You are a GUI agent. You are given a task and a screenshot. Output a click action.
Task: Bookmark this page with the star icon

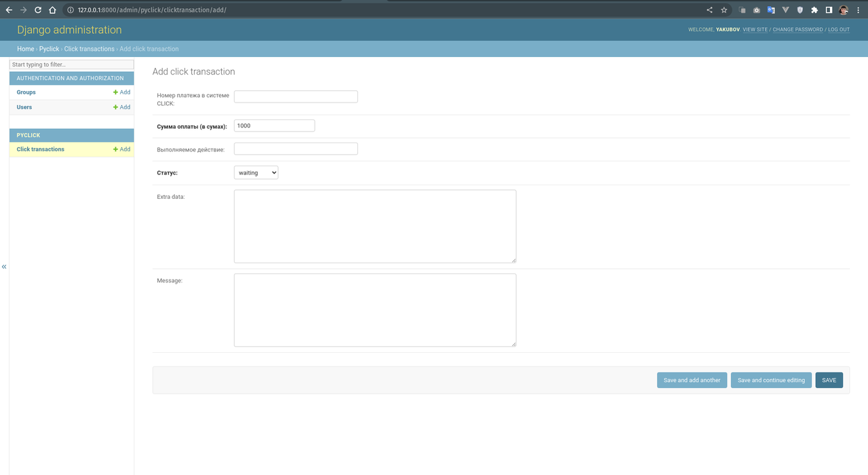pyautogui.click(x=724, y=10)
